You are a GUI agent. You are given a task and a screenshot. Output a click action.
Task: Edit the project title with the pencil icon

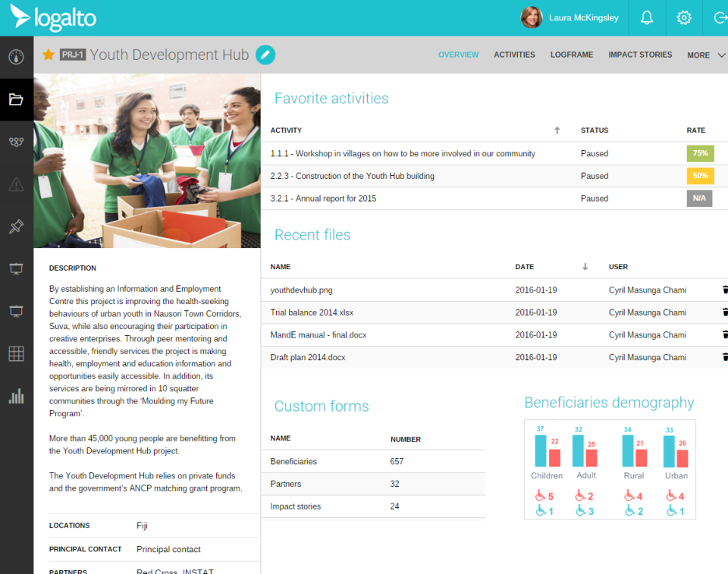[265, 55]
